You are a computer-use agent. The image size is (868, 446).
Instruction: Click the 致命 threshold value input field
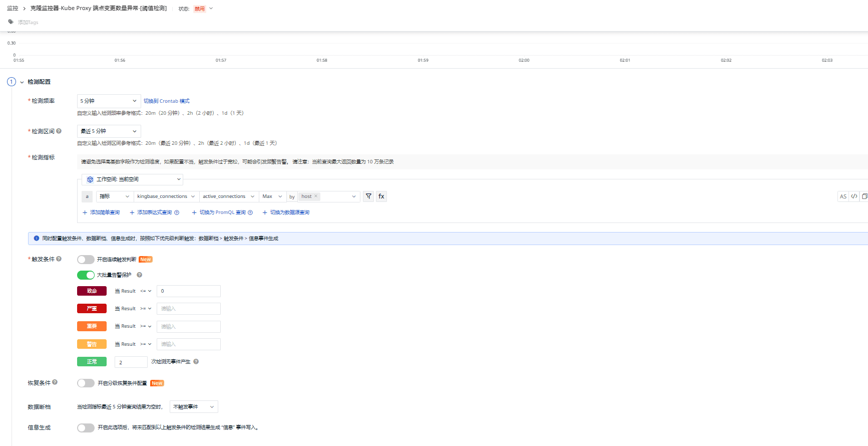click(x=188, y=291)
